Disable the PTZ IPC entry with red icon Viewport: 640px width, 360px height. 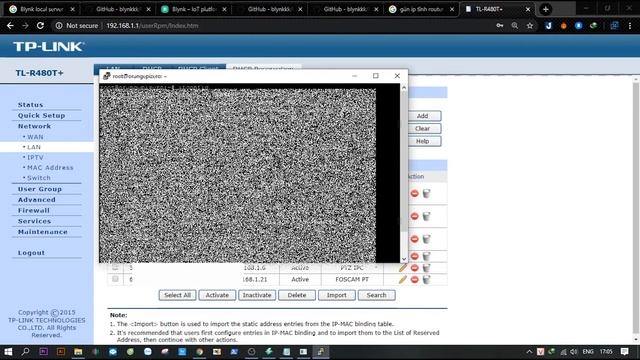415,268
